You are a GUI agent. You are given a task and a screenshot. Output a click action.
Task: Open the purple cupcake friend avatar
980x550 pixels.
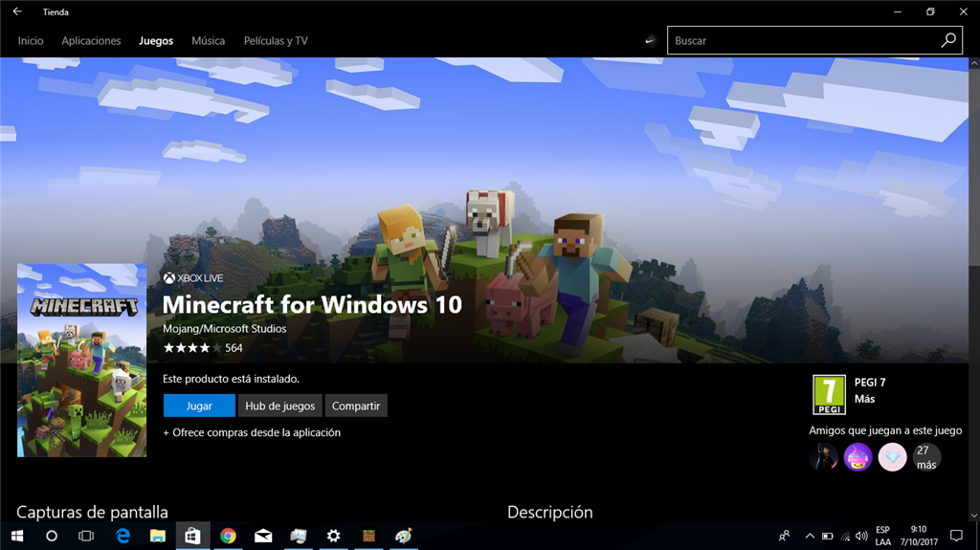point(858,457)
